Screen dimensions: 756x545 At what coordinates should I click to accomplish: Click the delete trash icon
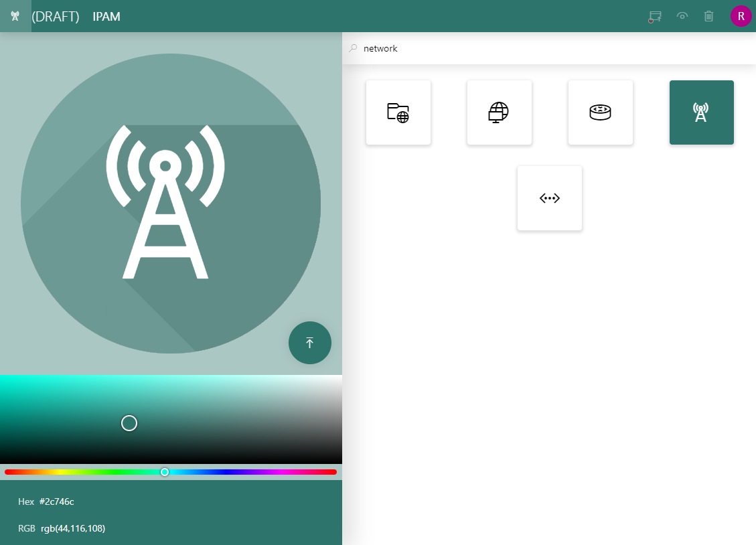[708, 15]
